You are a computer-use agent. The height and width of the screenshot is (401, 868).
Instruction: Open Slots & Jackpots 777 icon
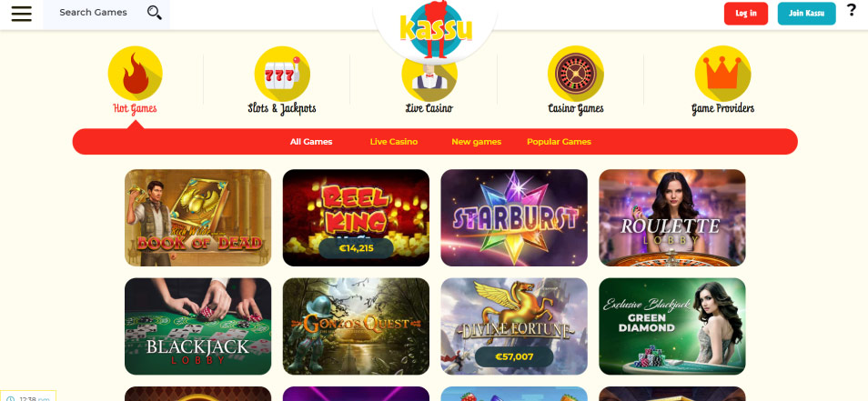pos(282,74)
